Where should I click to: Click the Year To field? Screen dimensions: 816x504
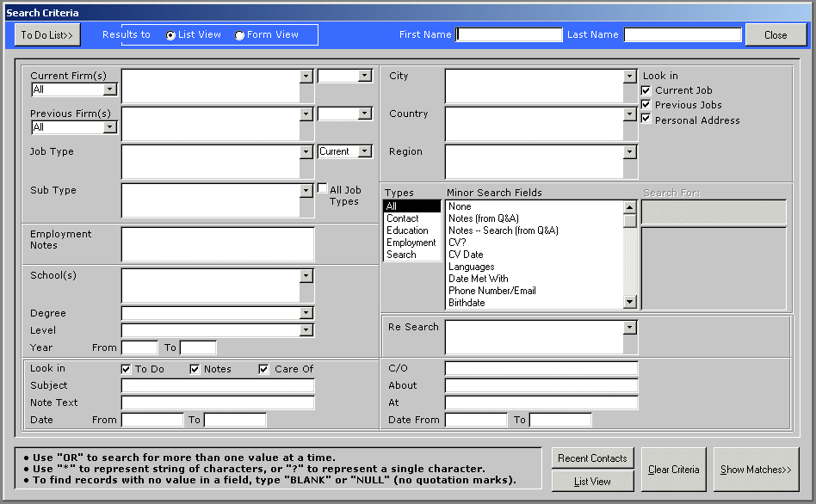tap(198, 347)
